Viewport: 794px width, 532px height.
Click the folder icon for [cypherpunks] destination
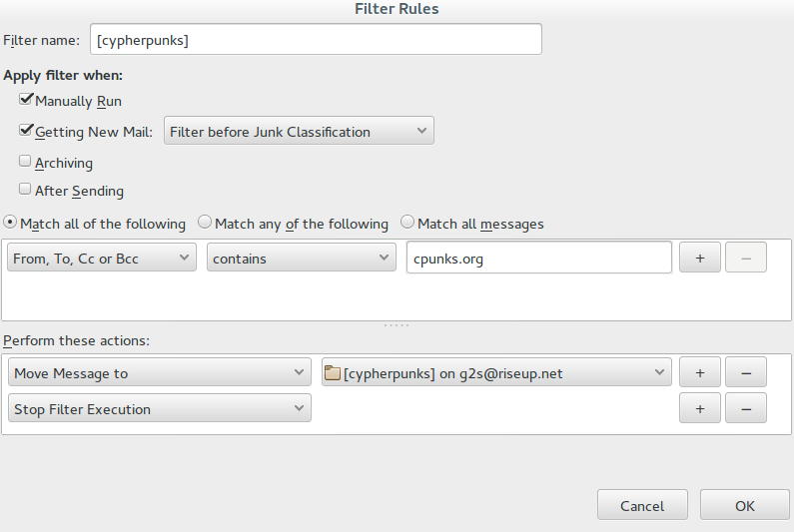click(x=333, y=373)
